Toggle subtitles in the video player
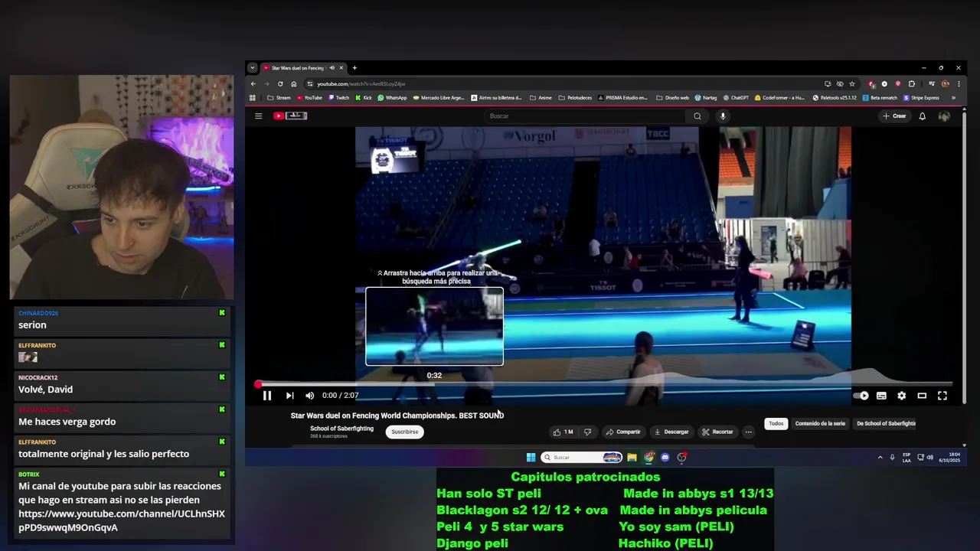 (881, 396)
